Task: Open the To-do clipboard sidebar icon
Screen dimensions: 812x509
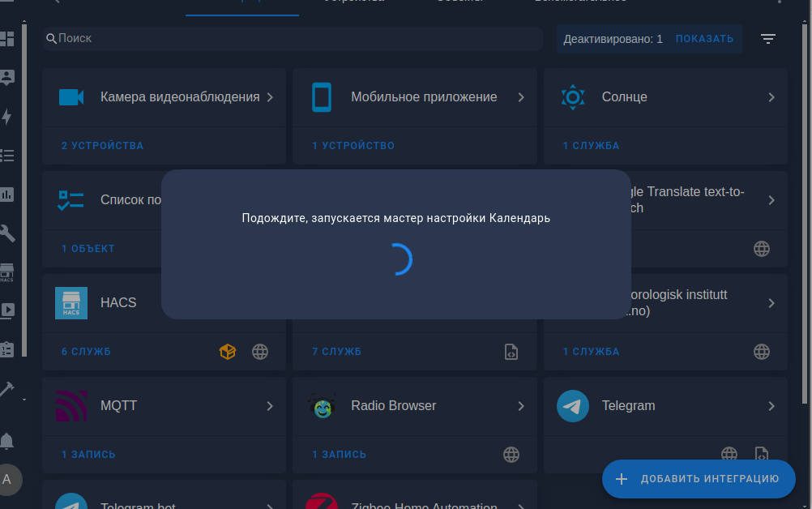Action: [6, 349]
